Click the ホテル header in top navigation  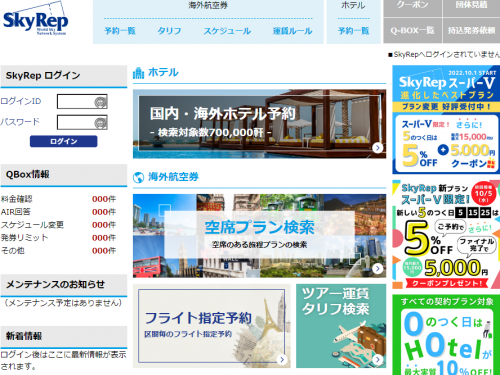point(353,5)
